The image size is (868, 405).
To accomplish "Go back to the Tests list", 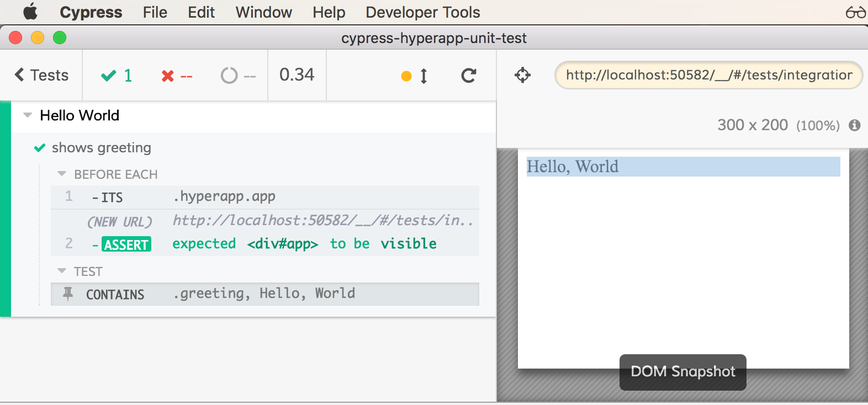I will (x=42, y=75).
